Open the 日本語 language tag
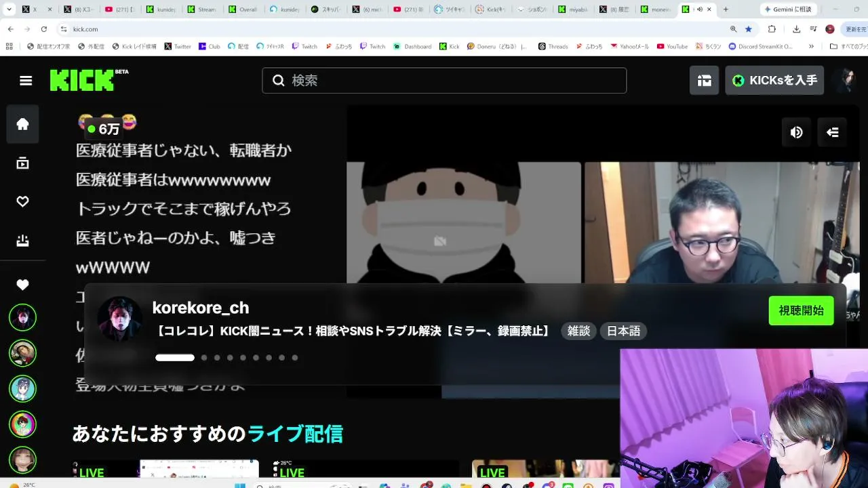The width and height of the screenshot is (868, 488). click(x=623, y=331)
